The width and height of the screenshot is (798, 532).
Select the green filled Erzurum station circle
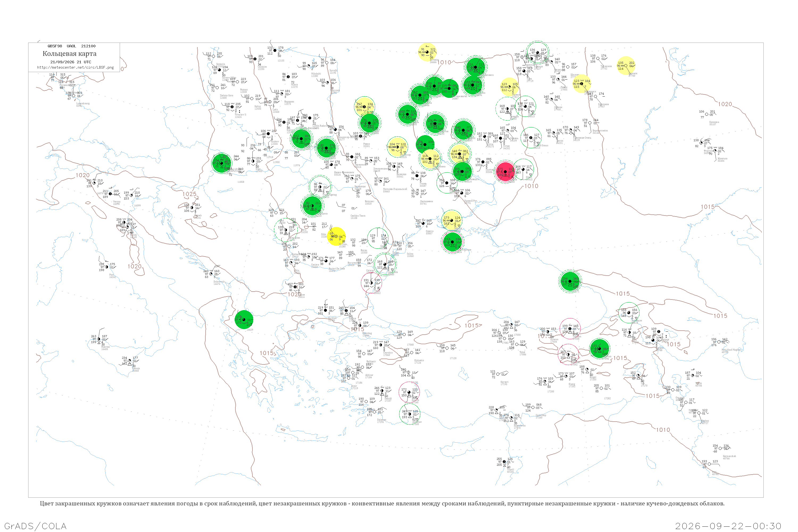600,348
